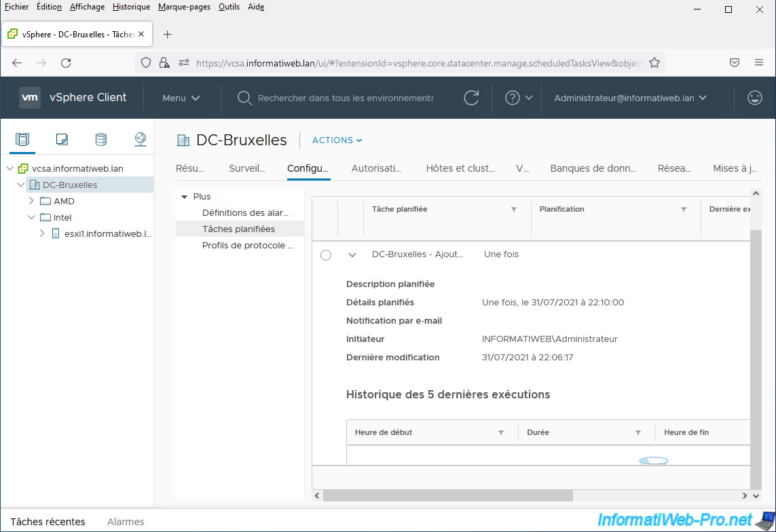This screenshot has height=532, width=776.
Task: Click the esxi1.informatiweb.l... host icon
Action: click(56, 233)
